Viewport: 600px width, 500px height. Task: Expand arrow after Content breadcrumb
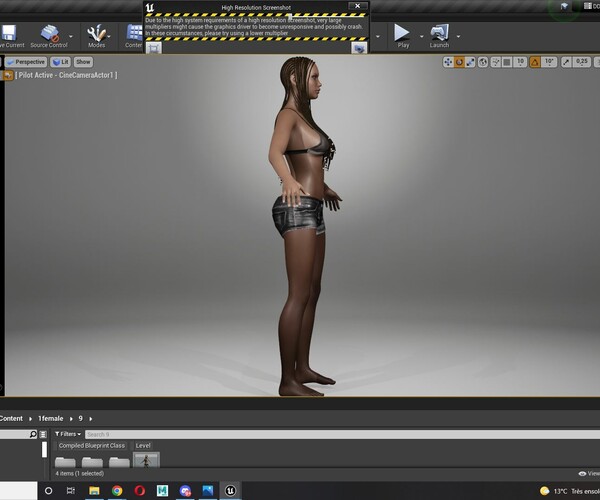(x=30, y=419)
